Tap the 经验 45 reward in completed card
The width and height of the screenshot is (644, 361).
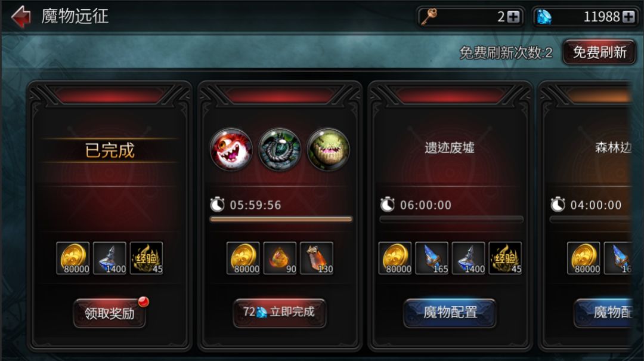147,258
